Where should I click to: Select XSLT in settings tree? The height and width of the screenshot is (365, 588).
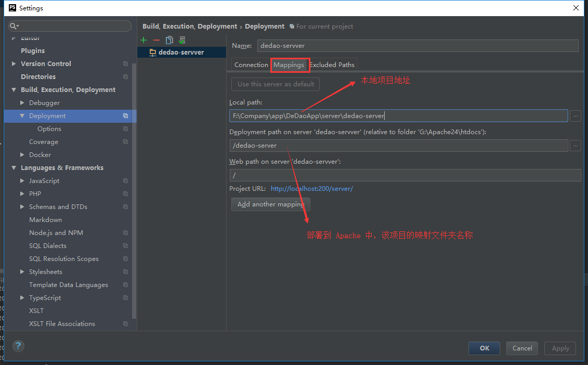(x=36, y=310)
